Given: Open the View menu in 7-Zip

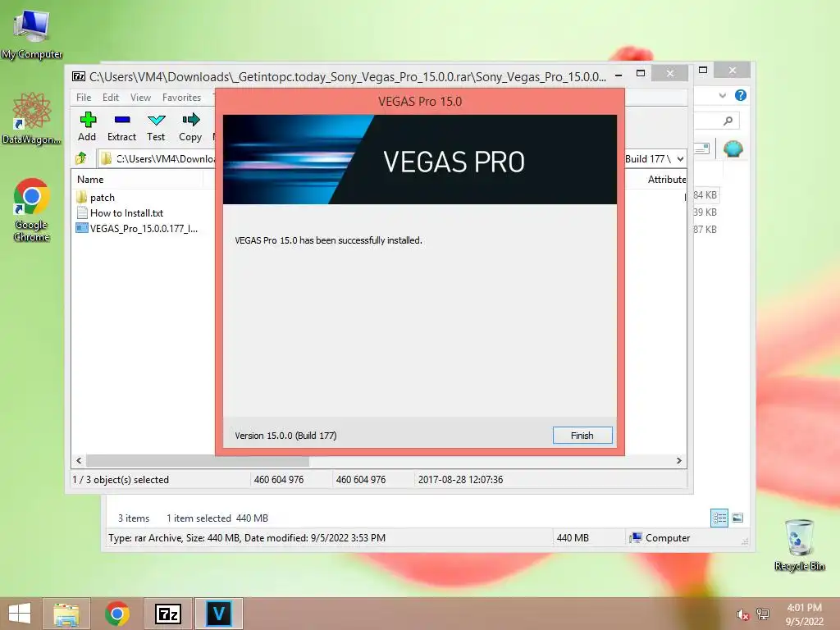Looking at the screenshot, I should click(141, 98).
